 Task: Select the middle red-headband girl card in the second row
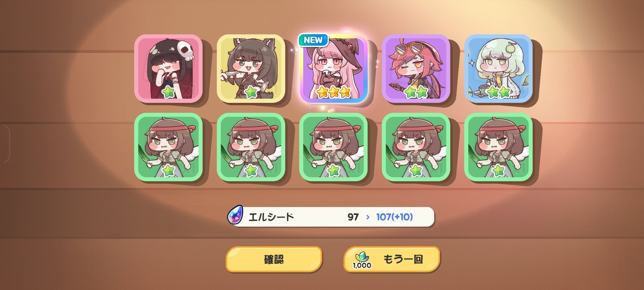(x=333, y=147)
